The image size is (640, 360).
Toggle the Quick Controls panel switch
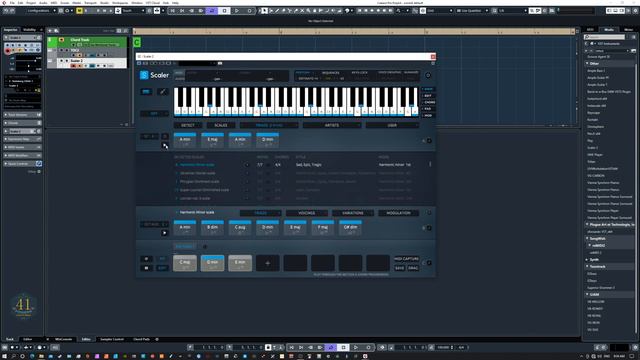[39, 164]
